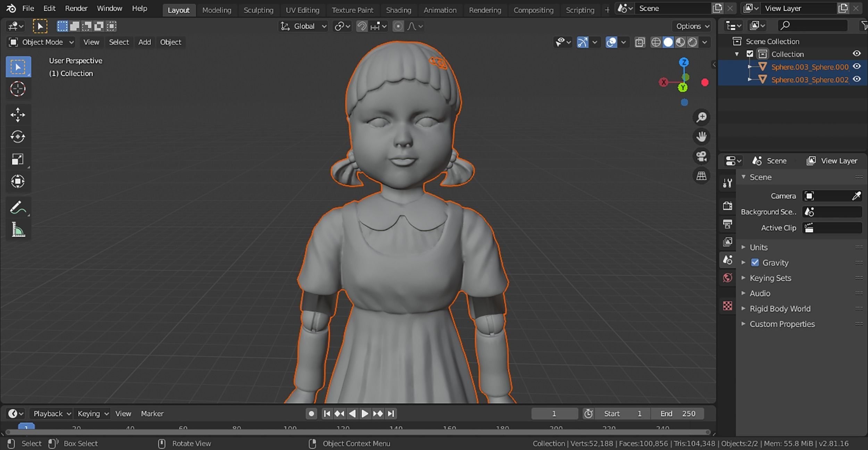
Task: Open World properties tab icon
Action: (727, 278)
